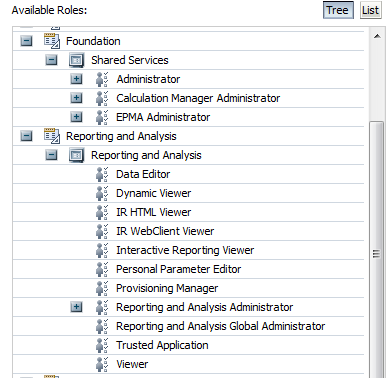The height and width of the screenshot is (378, 392).
Task: Click the Personal Parameter Editor role icon
Action: [102, 269]
